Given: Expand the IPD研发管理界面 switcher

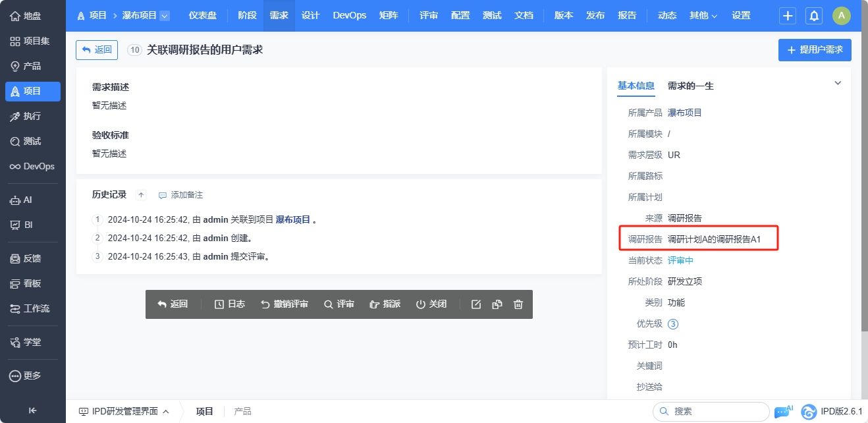Looking at the screenshot, I should (124, 411).
